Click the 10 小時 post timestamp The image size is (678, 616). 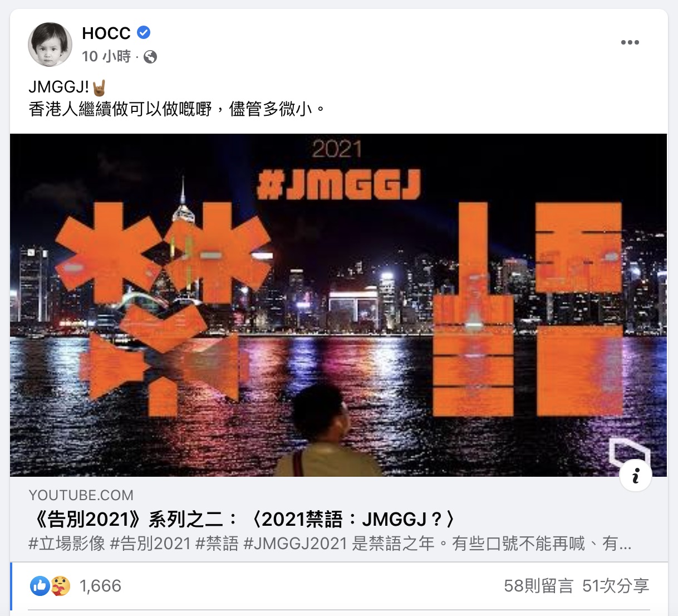pos(106,57)
